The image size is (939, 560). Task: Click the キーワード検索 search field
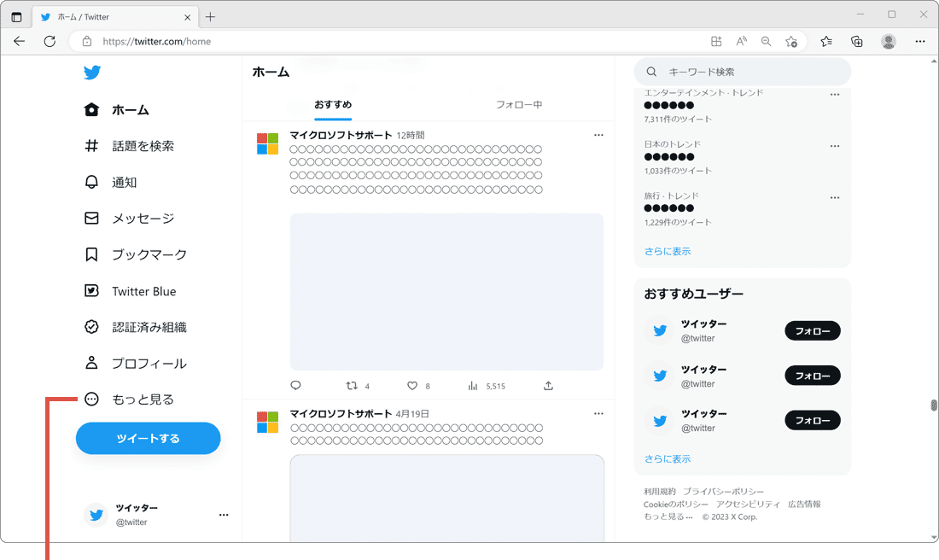(x=741, y=72)
